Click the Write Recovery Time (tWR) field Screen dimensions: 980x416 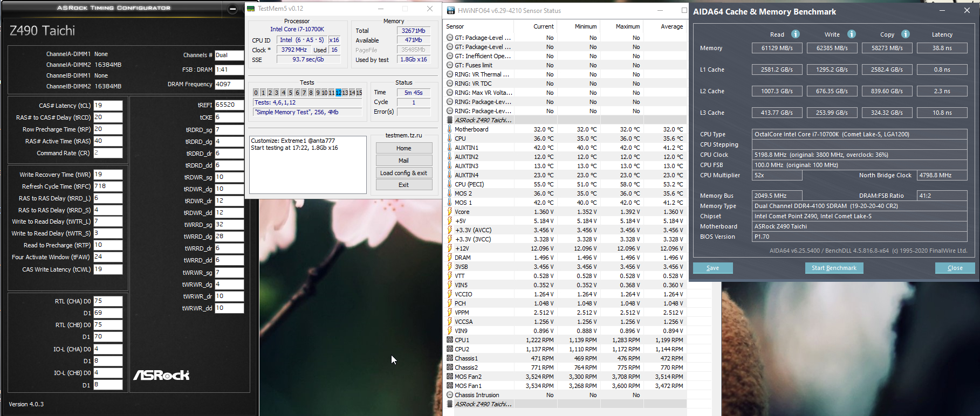pos(108,175)
